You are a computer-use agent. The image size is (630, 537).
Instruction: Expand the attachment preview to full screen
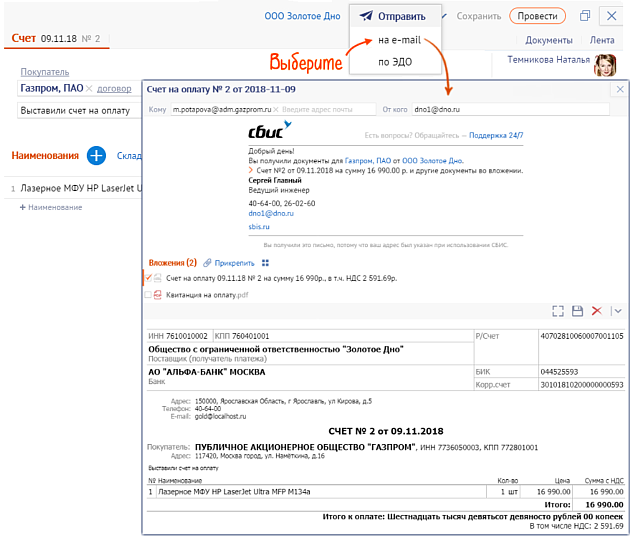[x=558, y=311]
